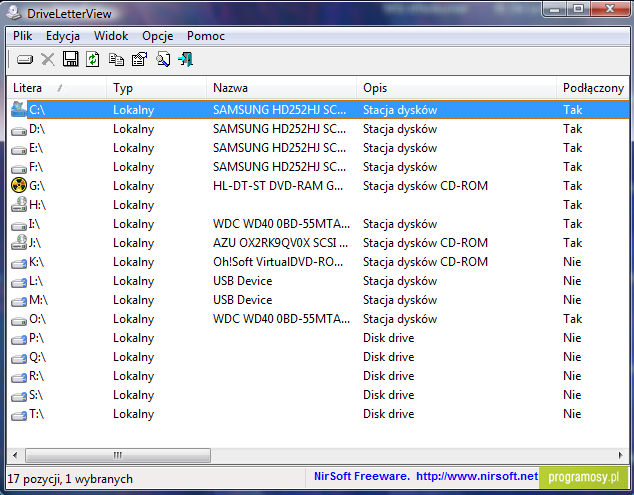Click the drive icon for H:\
Viewport: 634px width, 495px height.
click(19, 205)
